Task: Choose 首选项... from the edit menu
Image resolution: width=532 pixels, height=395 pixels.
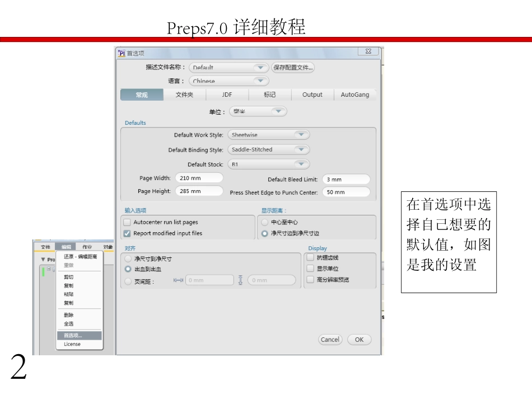Action: click(x=80, y=336)
